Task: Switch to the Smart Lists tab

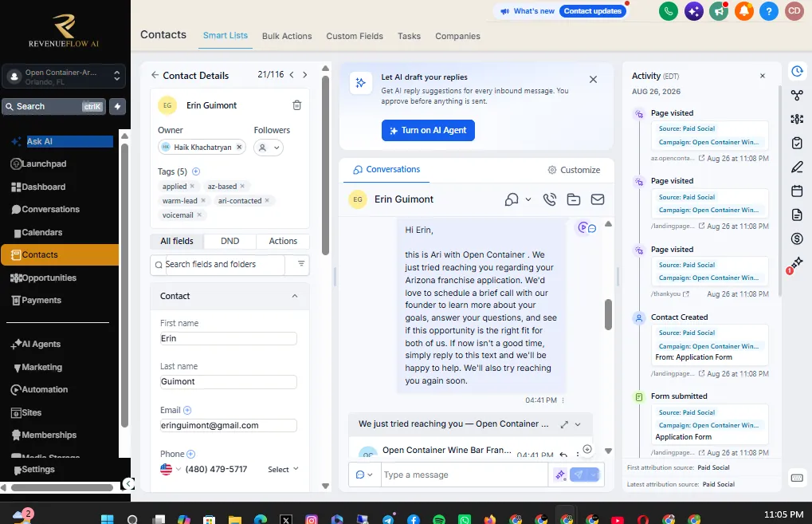Action: click(x=226, y=36)
